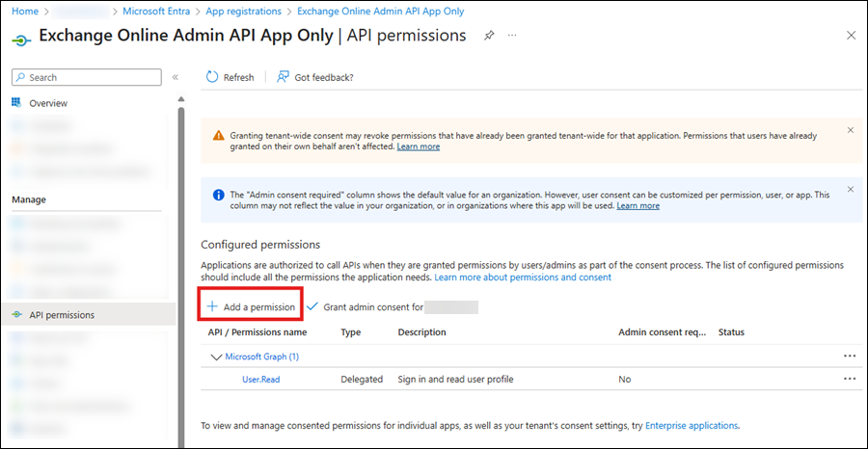
Task: Click the 'No' admin consent value
Action: [624, 380]
